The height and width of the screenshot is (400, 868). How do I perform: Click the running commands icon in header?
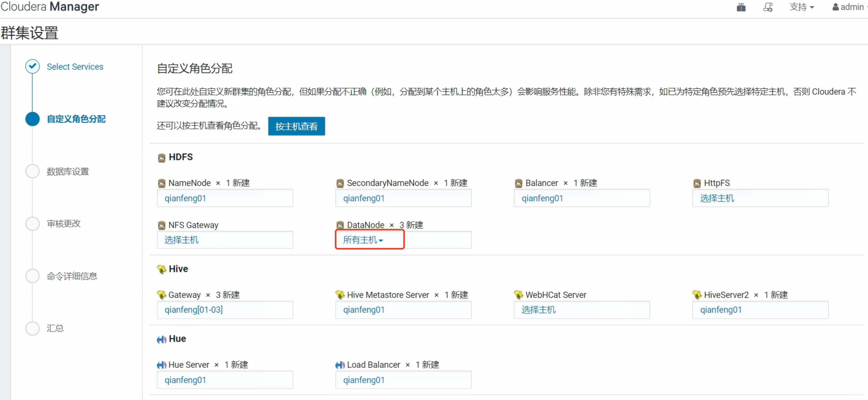[x=768, y=7]
